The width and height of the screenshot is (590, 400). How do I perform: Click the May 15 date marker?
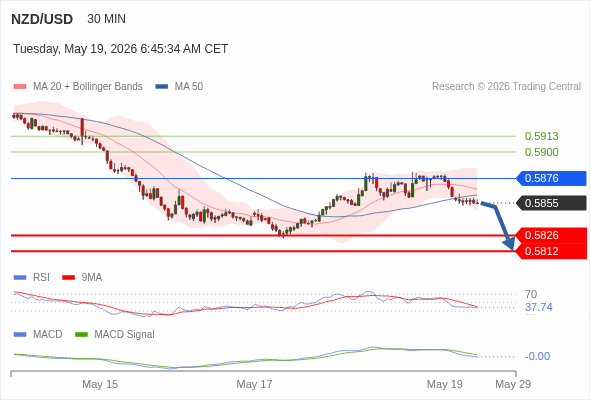[100, 384]
